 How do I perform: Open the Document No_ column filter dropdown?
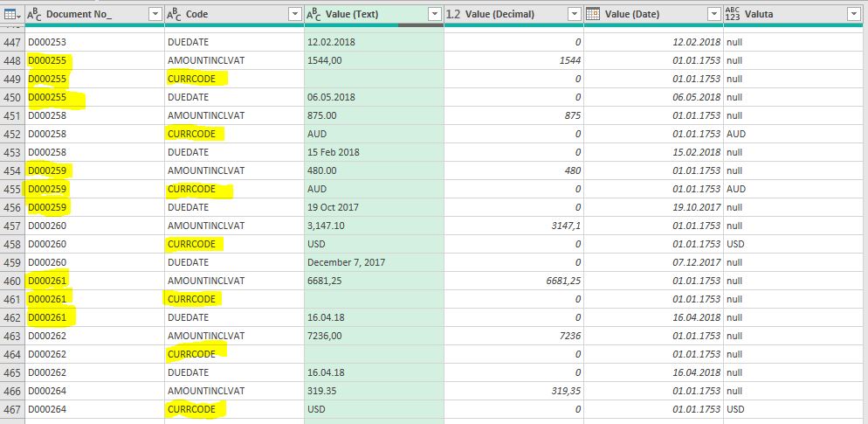(156, 14)
